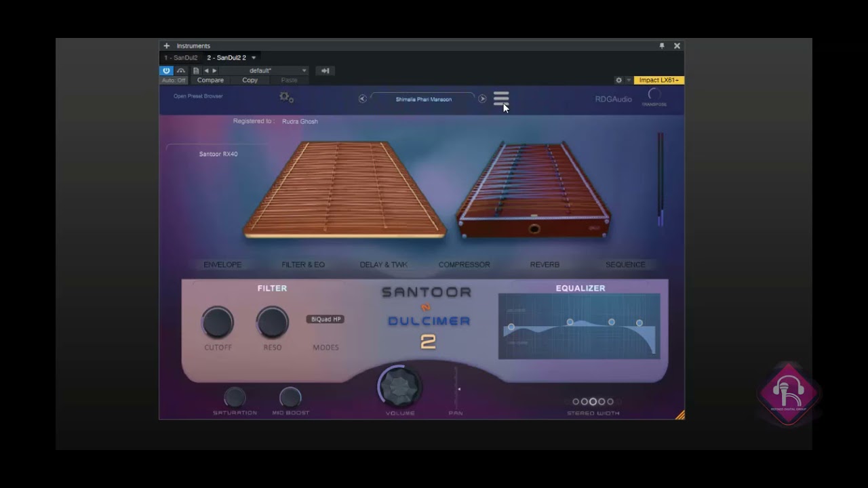
Task: Click the third EQ band node
Action: click(x=612, y=322)
